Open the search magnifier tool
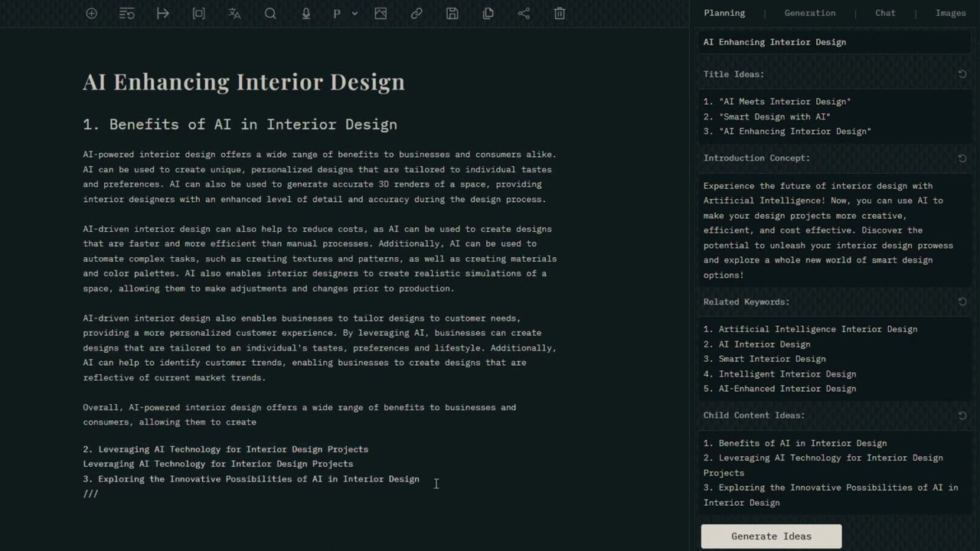The width and height of the screenshot is (980, 551). 270,13
